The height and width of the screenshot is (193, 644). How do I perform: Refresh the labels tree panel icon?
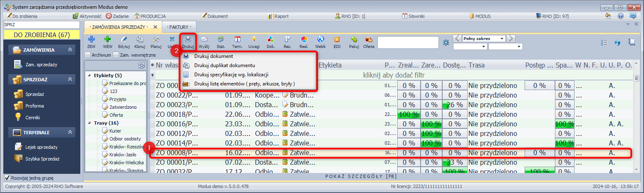141,65
